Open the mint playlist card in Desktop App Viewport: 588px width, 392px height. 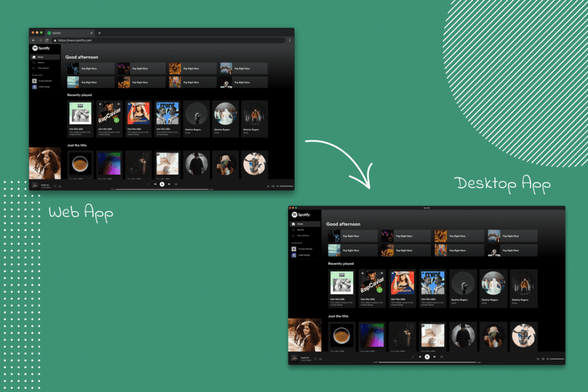pyautogui.click(x=433, y=289)
